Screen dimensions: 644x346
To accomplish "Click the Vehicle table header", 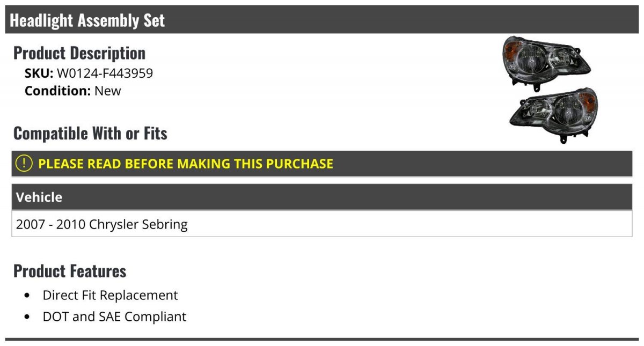I will 322,197.
